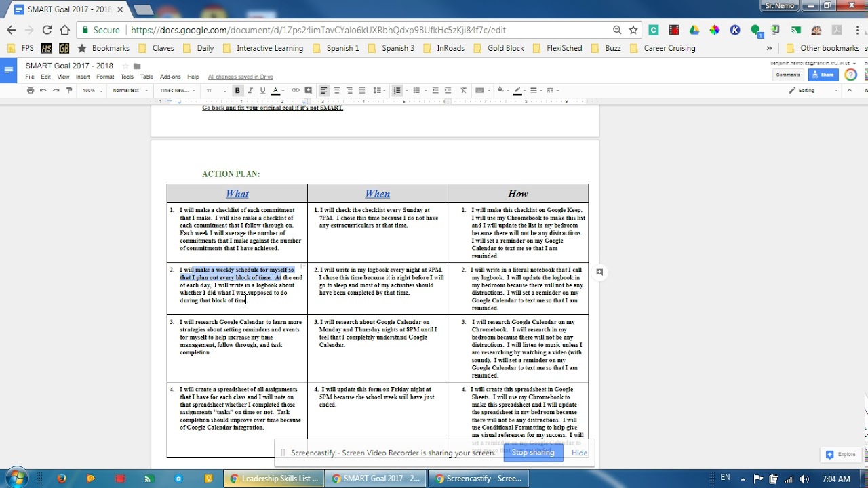
Task: Toggle Underline formatting
Action: pyautogui.click(x=262, y=90)
